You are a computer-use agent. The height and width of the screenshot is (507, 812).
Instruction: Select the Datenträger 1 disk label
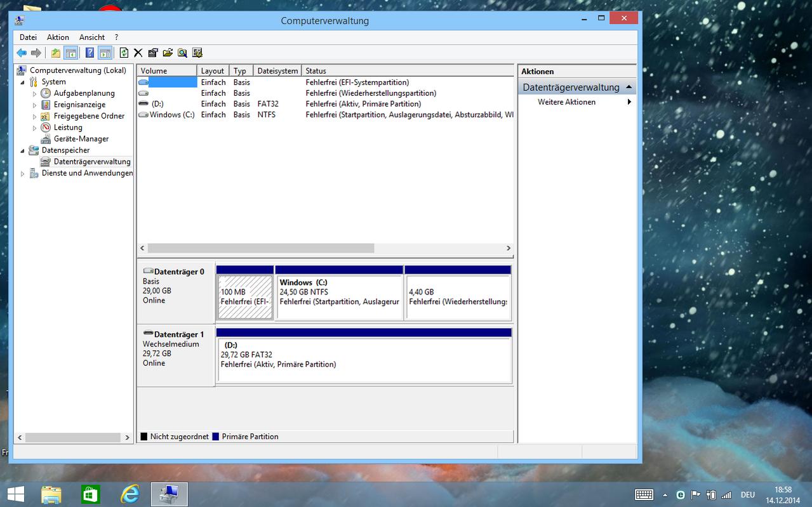point(176,356)
